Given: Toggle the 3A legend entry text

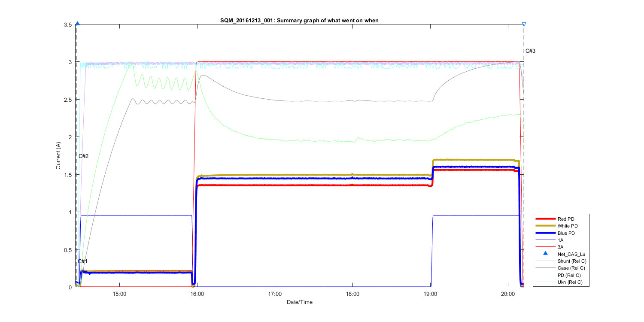Looking at the screenshot, I should (x=560, y=247).
